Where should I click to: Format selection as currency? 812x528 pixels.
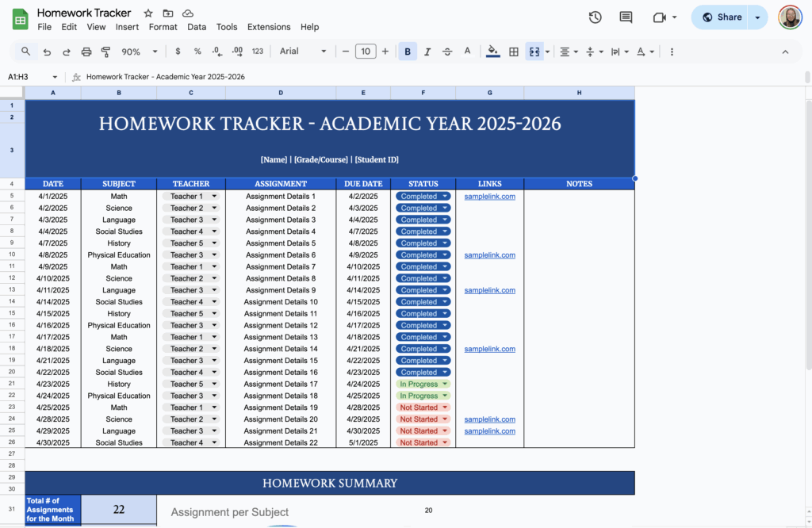click(x=178, y=51)
